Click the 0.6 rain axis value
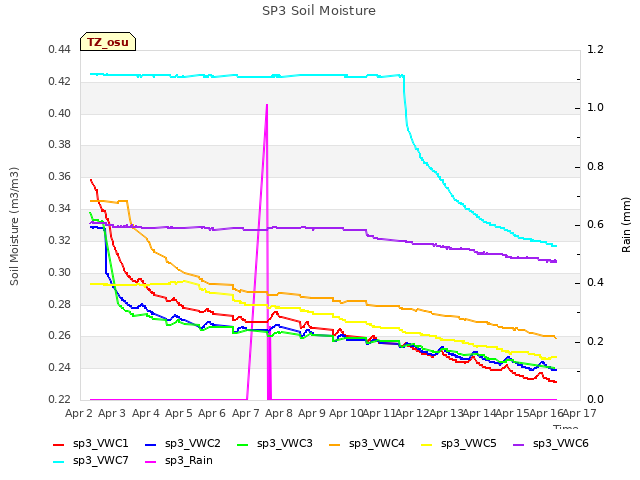This screenshot has height=480, width=640. (x=595, y=224)
